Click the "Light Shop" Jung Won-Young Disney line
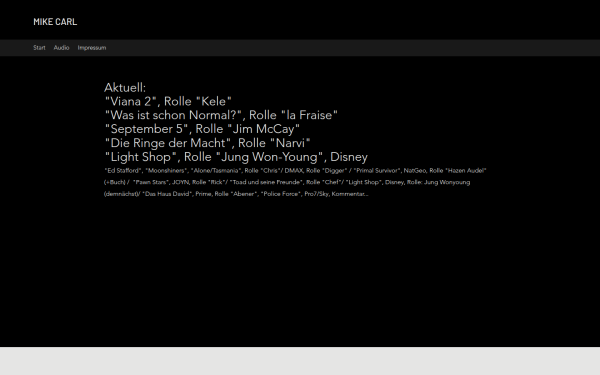Screen dimensions: 600x375 236,157
